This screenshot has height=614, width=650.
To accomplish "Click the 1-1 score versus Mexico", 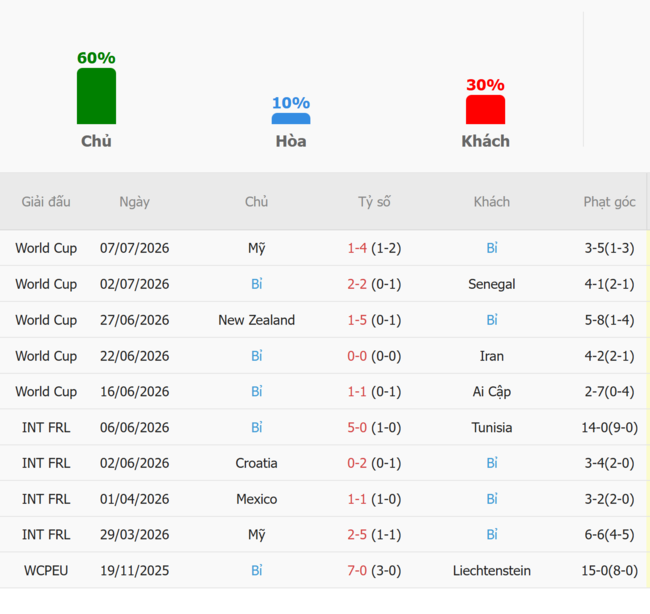I will (x=357, y=499).
